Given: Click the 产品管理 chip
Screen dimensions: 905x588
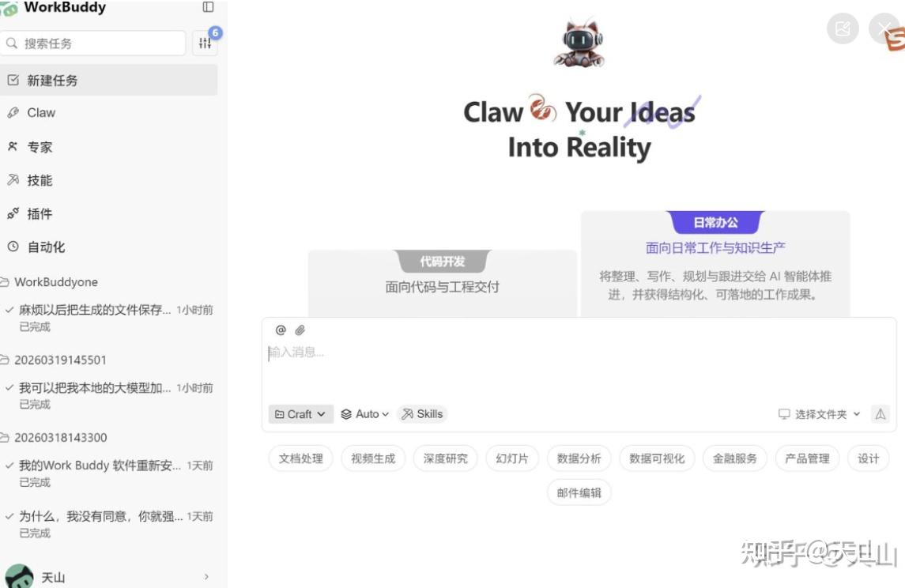Looking at the screenshot, I should pos(807,458).
